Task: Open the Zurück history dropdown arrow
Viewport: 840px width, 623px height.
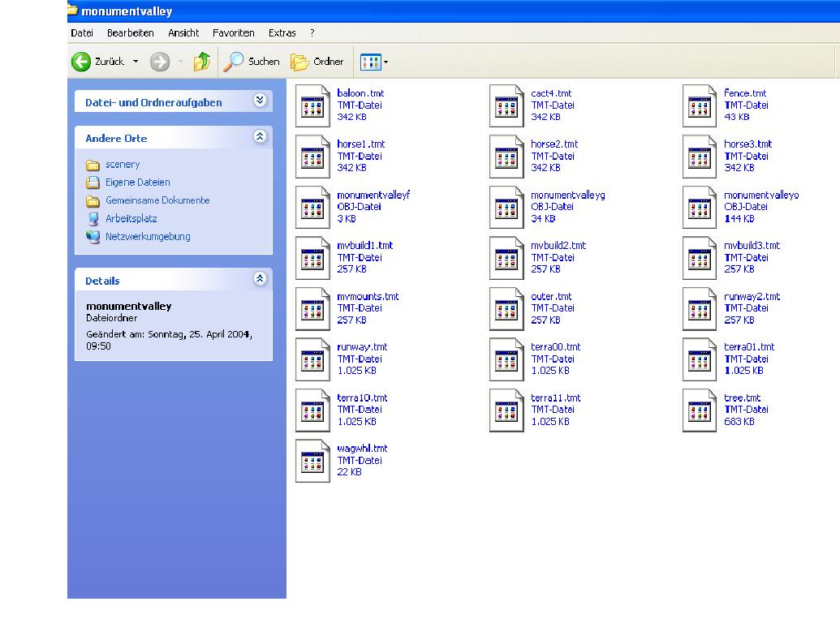Action: pyautogui.click(x=136, y=62)
